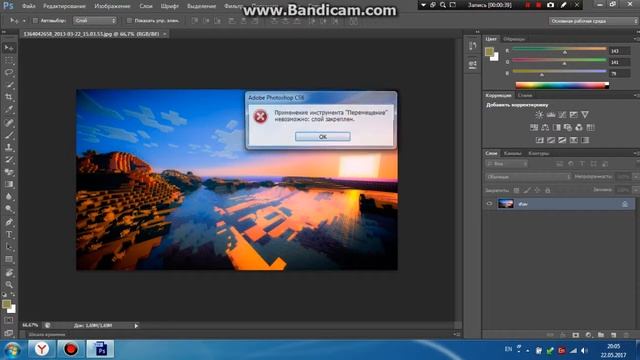Add Brightness/Contrast adjustment
Screen dimensions: 640x360
[539, 115]
